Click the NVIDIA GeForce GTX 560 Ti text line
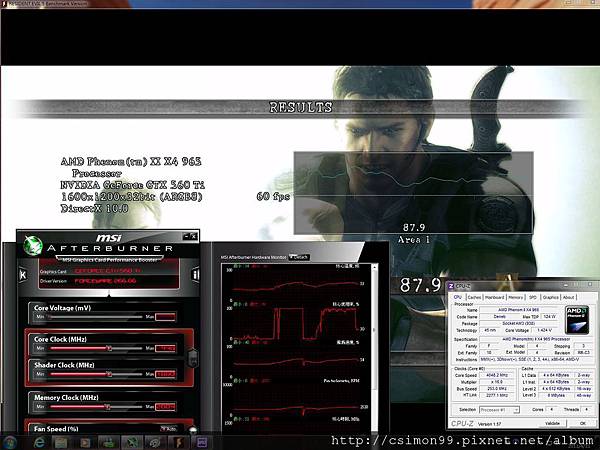 click(x=132, y=185)
